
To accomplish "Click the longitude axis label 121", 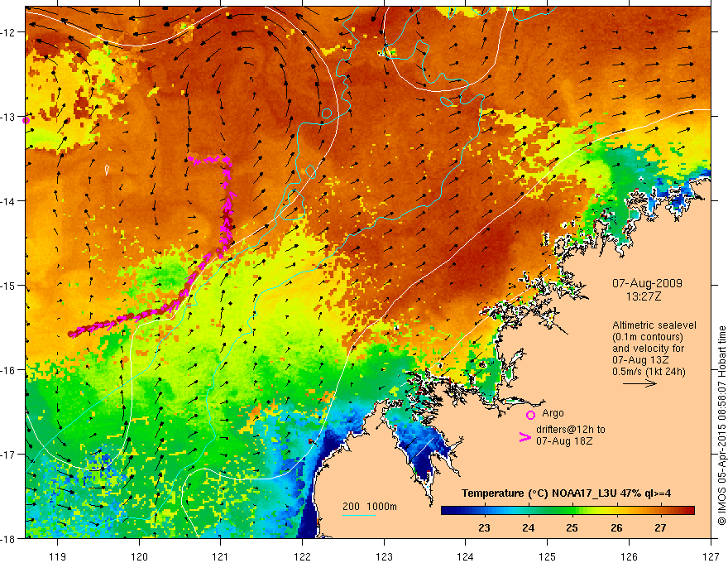I will 221,556.
